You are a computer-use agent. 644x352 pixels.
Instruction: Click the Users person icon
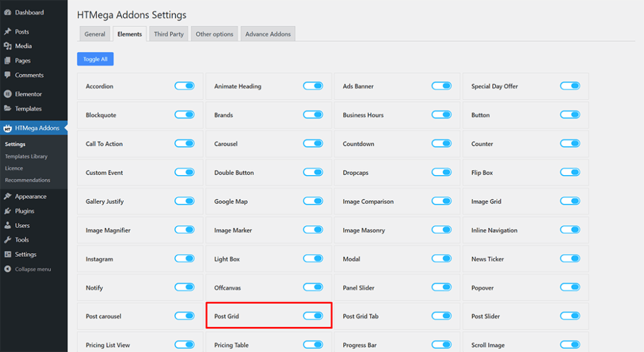(x=8, y=225)
